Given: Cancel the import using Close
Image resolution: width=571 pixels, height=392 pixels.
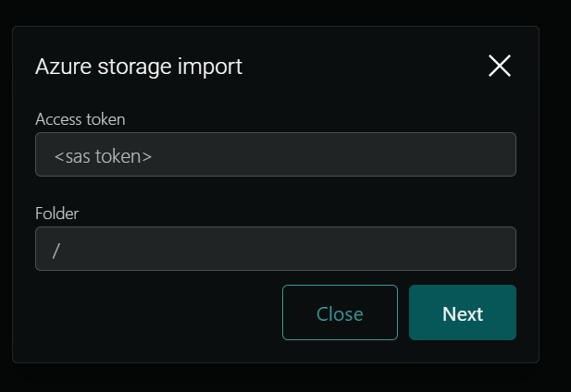Looking at the screenshot, I should click(x=340, y=313).
